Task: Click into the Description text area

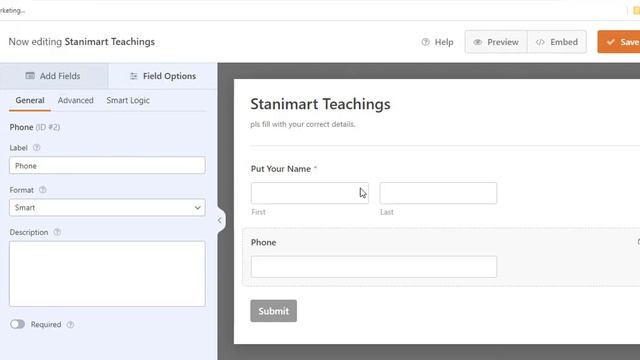Action: [107, 273]
